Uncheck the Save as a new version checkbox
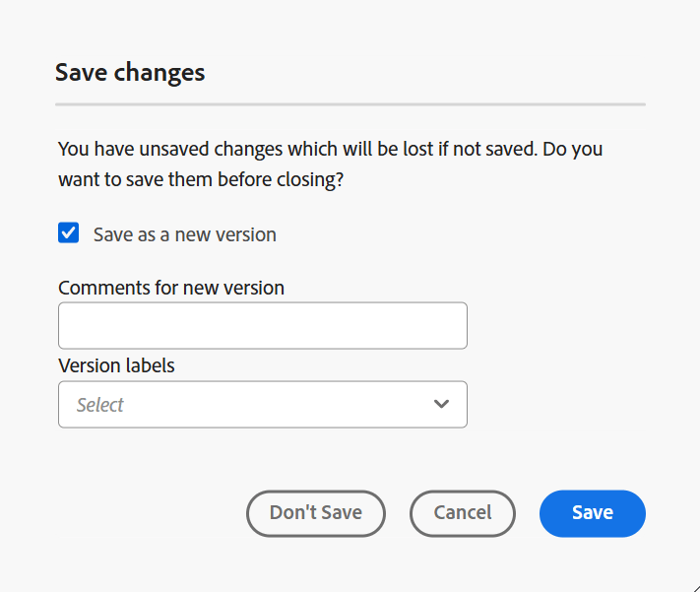700x592 pixels. (x=69, y=233)
